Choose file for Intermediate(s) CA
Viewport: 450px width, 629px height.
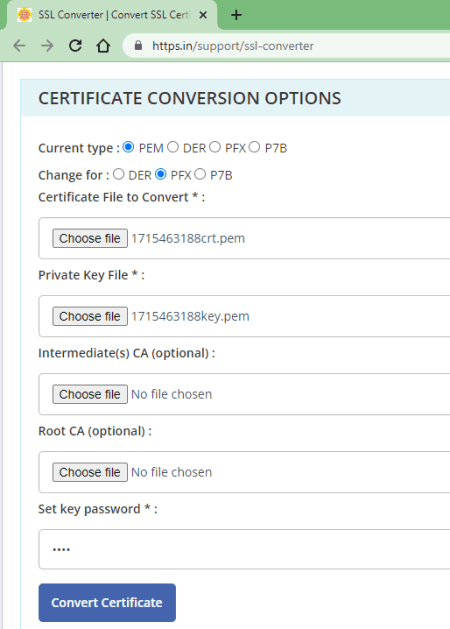[90, 394]
